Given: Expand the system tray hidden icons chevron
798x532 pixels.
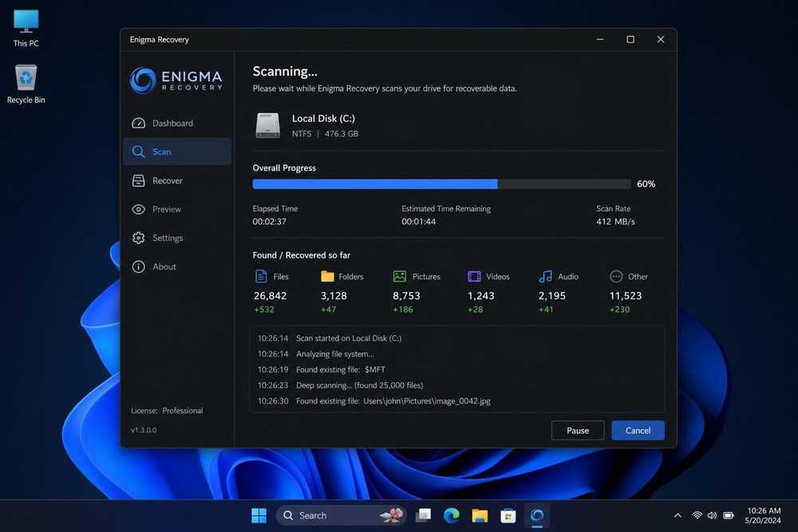Looking at the screenshot, I should (x=678, y=515).
